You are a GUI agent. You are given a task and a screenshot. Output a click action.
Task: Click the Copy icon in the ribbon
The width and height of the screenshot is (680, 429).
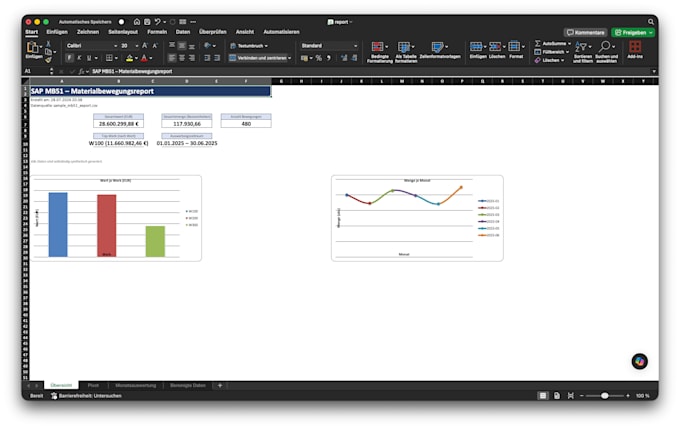(48, 52)
